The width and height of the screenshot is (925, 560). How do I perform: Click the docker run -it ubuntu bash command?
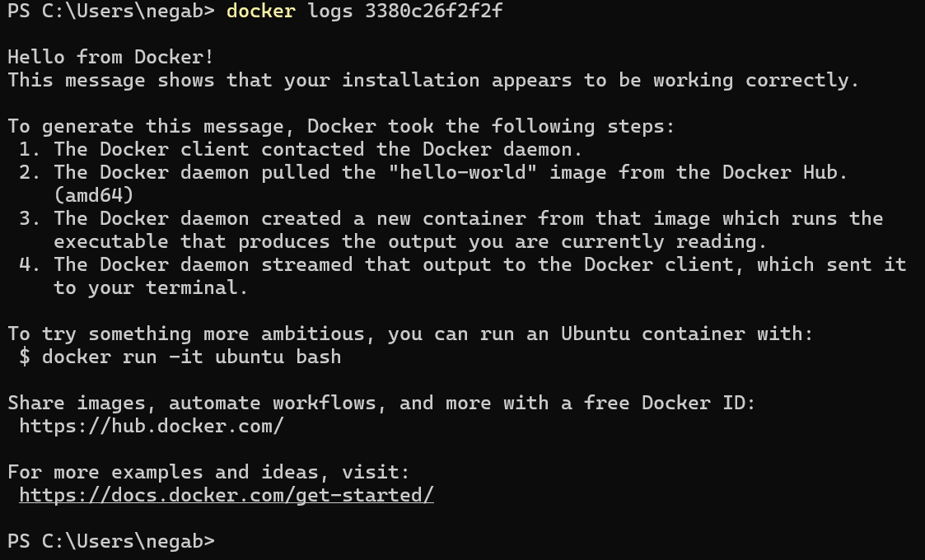tap(192, 357)
